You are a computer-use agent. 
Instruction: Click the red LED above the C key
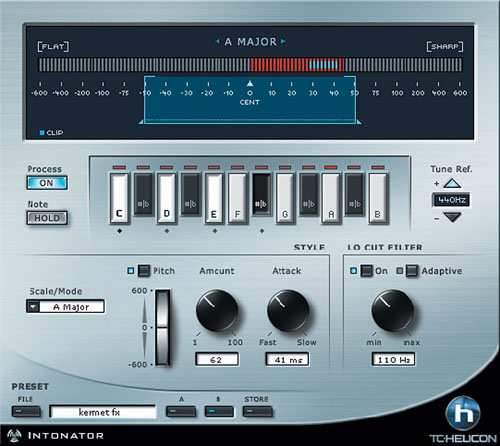click(119, 167)
